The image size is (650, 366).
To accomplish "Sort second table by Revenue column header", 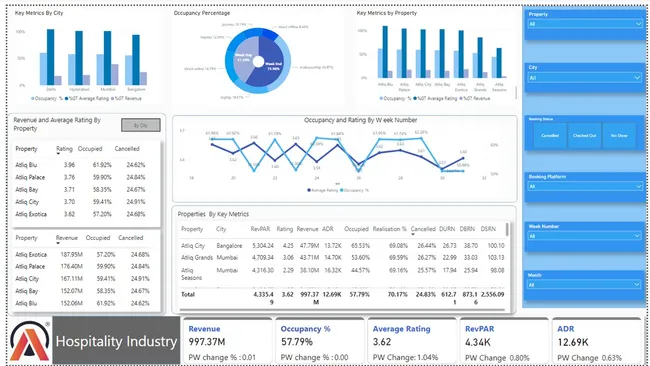I will 67,238.
